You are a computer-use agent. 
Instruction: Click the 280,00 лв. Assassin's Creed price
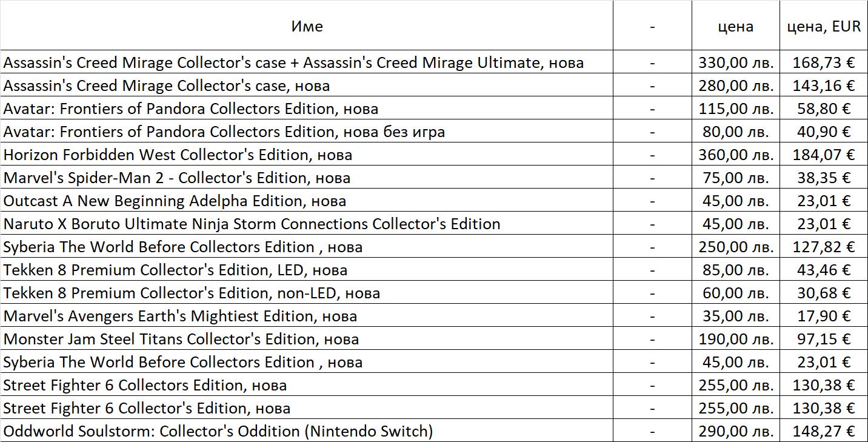(x=736, y=85)
